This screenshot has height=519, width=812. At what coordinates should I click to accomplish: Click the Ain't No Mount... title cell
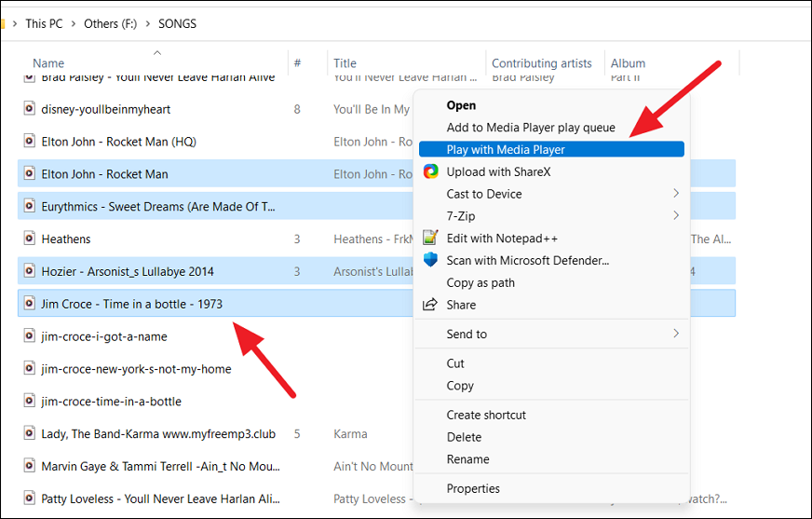(373, 466)
